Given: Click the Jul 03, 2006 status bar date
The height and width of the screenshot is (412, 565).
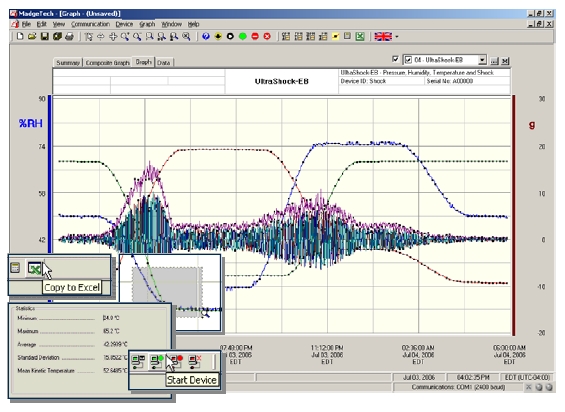Looking at the screenshot, I should (x=419, y=377).
